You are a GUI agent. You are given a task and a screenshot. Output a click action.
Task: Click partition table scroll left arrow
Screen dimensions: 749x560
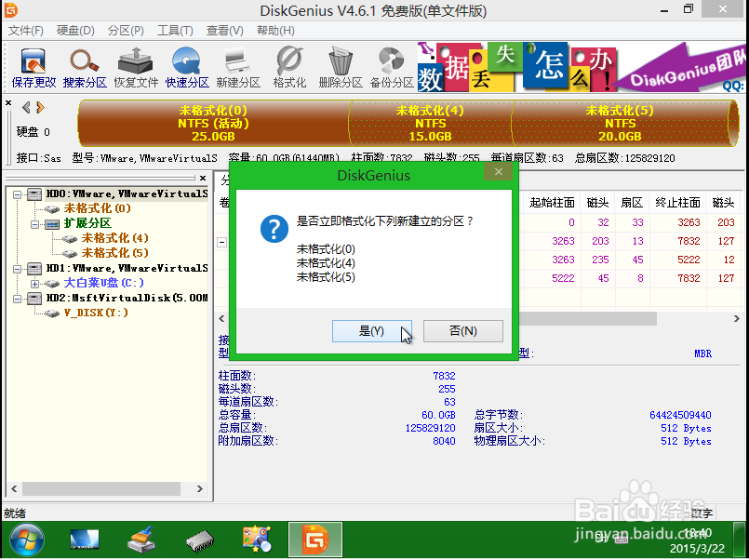click(221, 319)
